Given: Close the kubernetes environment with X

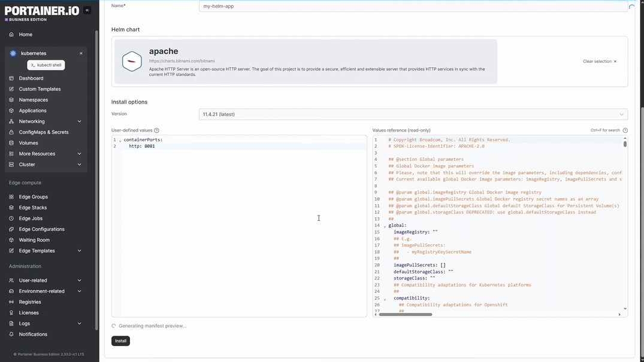Looking at the screenshot, I should pyautogui.click(x=81, y=53).
